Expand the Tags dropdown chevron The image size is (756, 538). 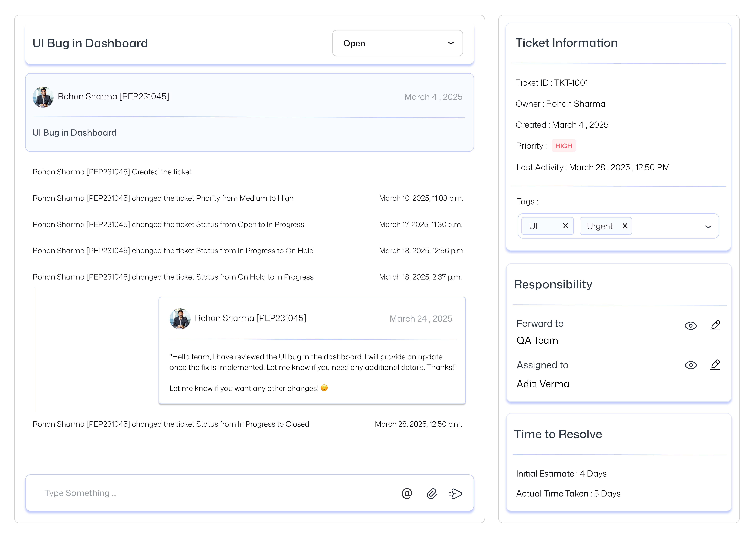click(x=708, y=227)
